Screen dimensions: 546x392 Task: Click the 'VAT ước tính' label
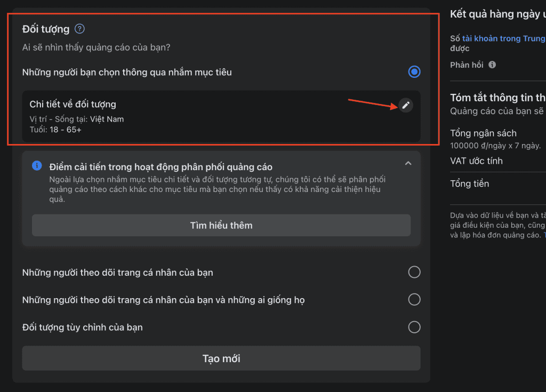click(x=476, y=161)
